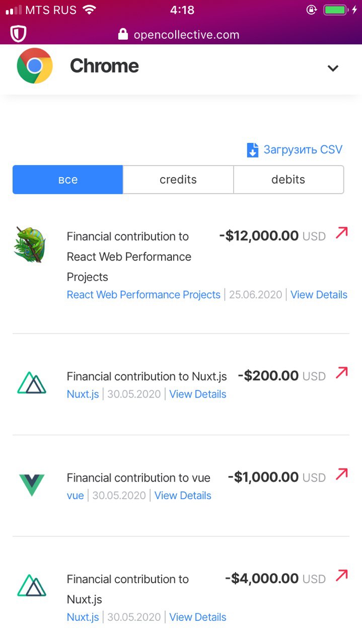
Task: Switch to the credits filter tab
Action: point(178,180)
